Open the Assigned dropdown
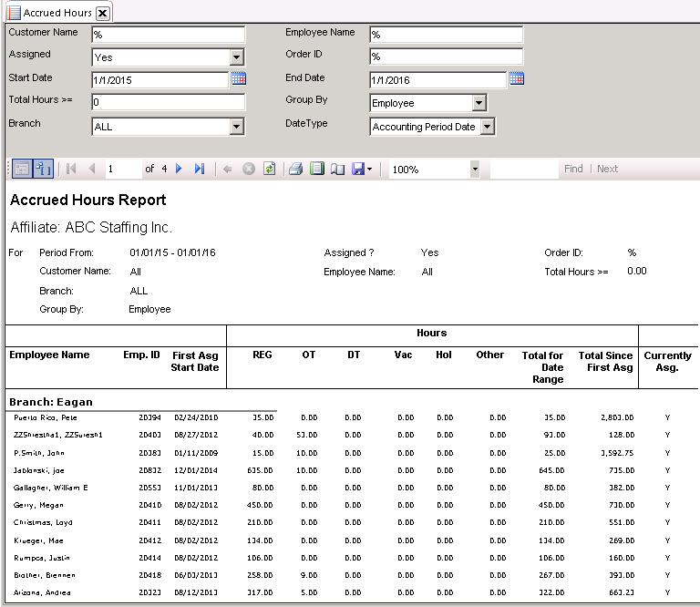The image size is (700, 607). [x=236, y=57]
